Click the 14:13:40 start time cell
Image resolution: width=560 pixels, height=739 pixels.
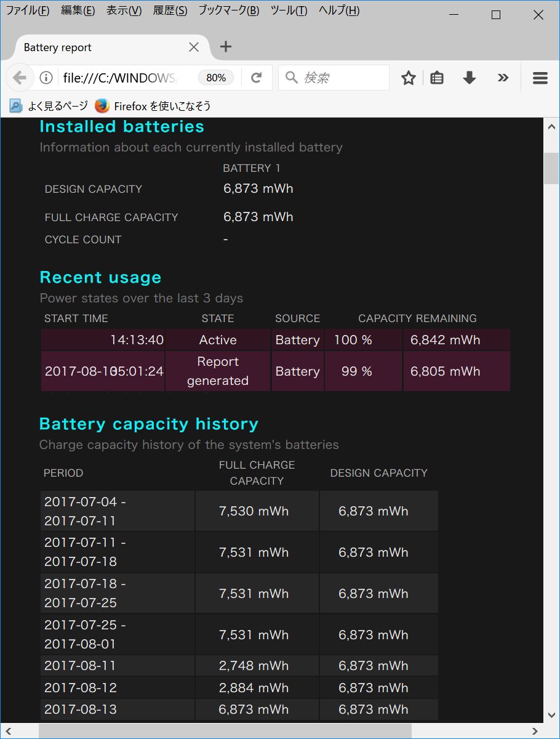point(103,340)
